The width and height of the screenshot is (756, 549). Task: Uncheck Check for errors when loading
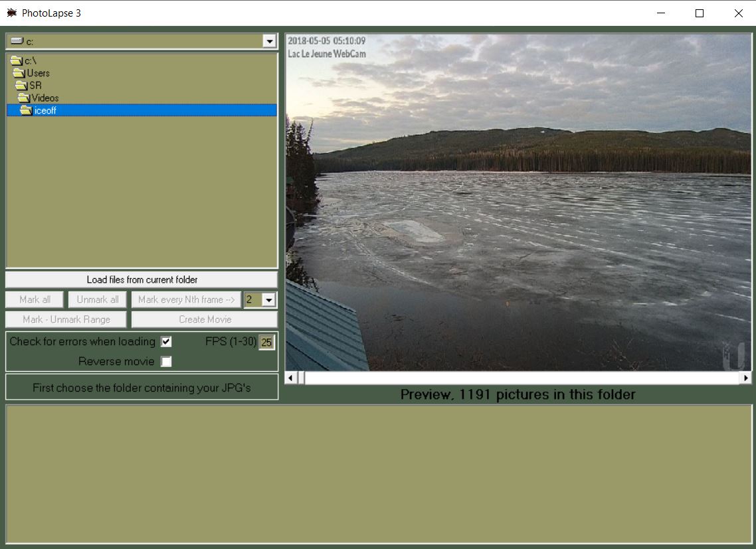pyautogui.click(x=165, y=341)
